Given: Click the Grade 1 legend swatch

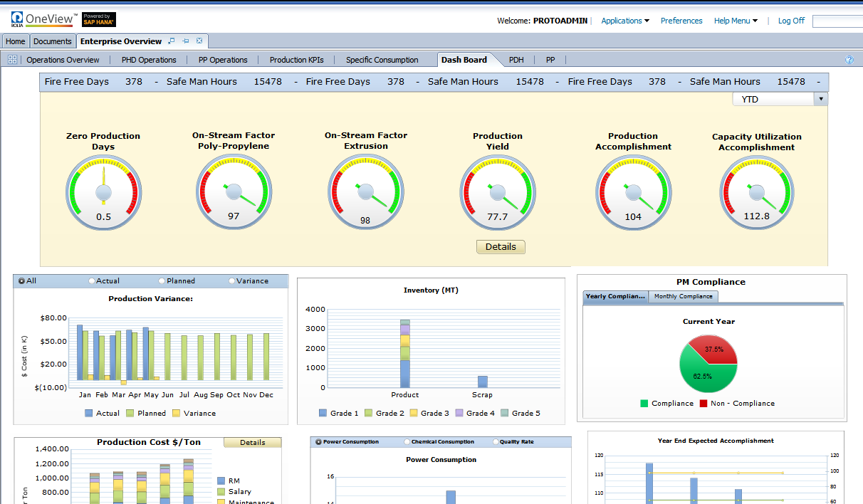Looking at the screenshot, I should click(x=323, y=414).
